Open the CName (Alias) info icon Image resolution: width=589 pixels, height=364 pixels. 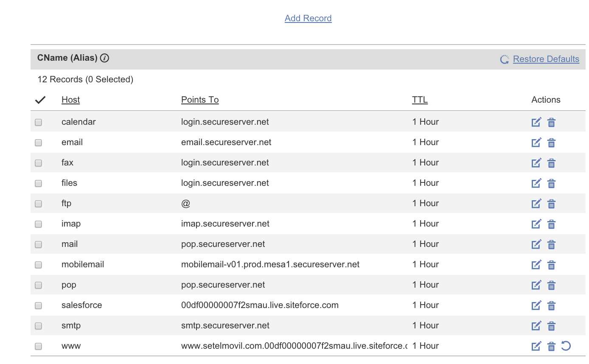[105, 58]
